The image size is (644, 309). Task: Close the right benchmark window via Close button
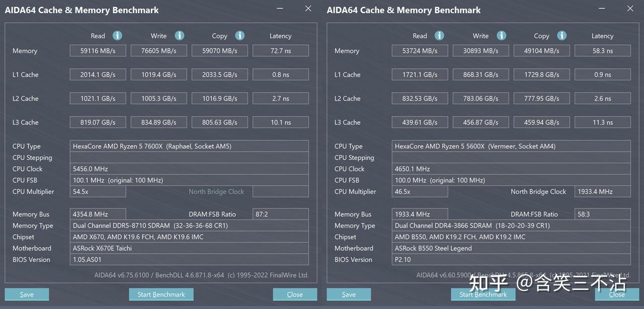tap(616, 294)
